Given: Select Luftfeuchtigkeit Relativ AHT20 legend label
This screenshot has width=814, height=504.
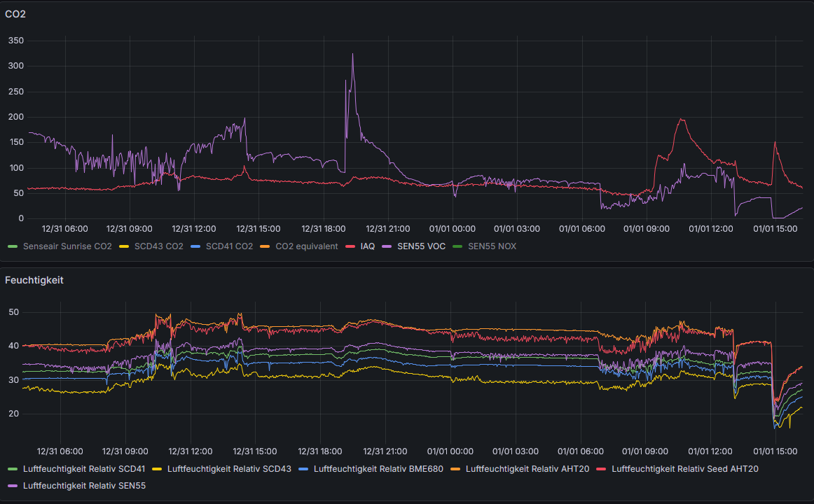Looking at the screenshot, I should tap(527, 469).
